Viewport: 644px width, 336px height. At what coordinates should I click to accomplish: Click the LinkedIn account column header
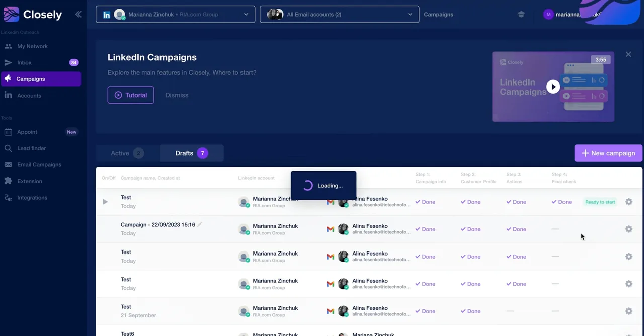pos(256,178)
